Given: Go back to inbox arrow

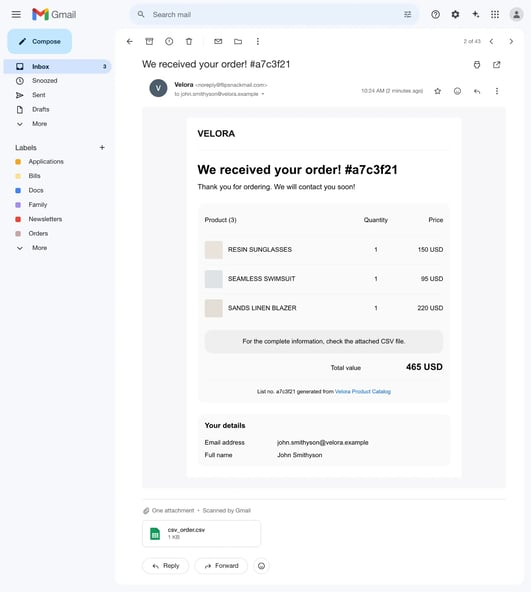Looking at the screenshot, I should click(x=130, y=42).
